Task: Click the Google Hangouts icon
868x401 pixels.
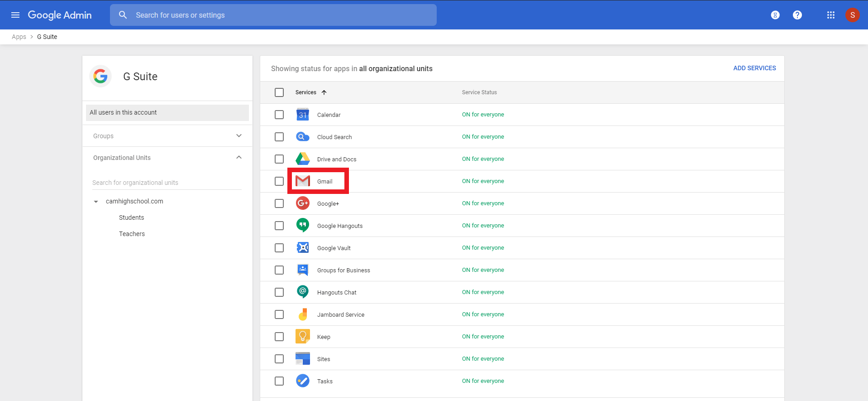Action: 303,226
